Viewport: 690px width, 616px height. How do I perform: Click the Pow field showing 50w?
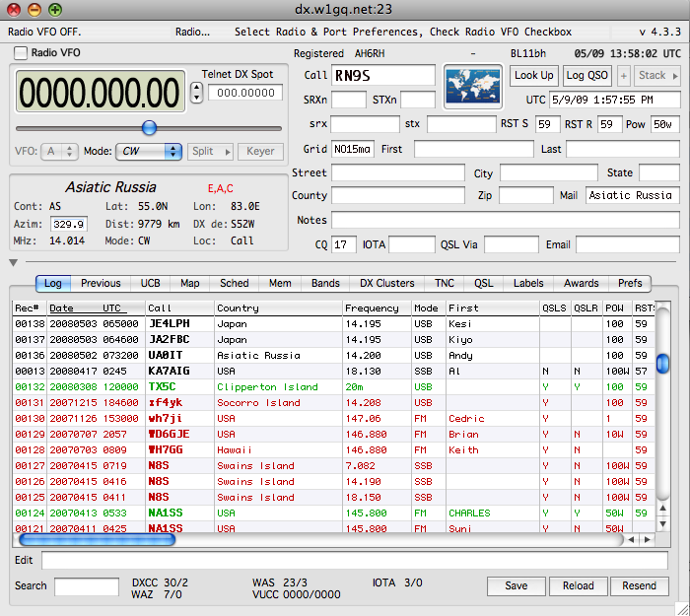click(665, 124)
